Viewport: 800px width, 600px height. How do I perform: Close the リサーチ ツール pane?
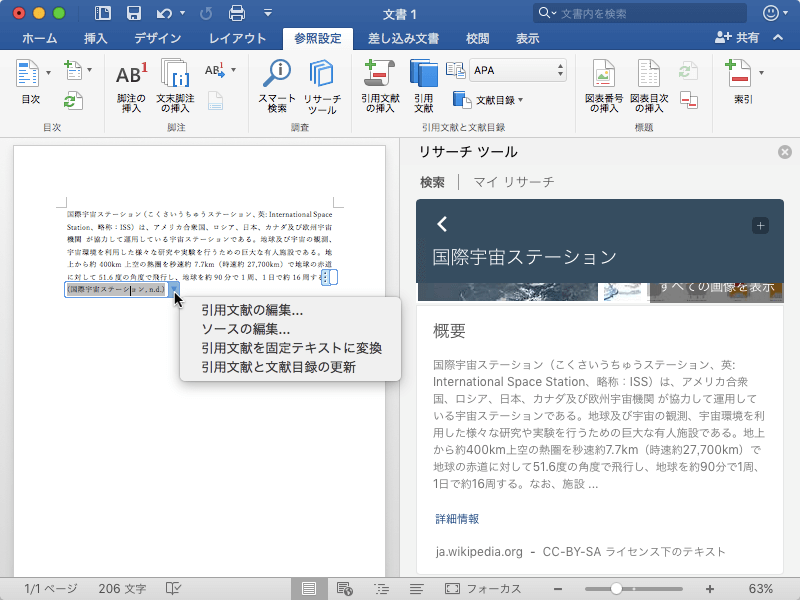785,152
